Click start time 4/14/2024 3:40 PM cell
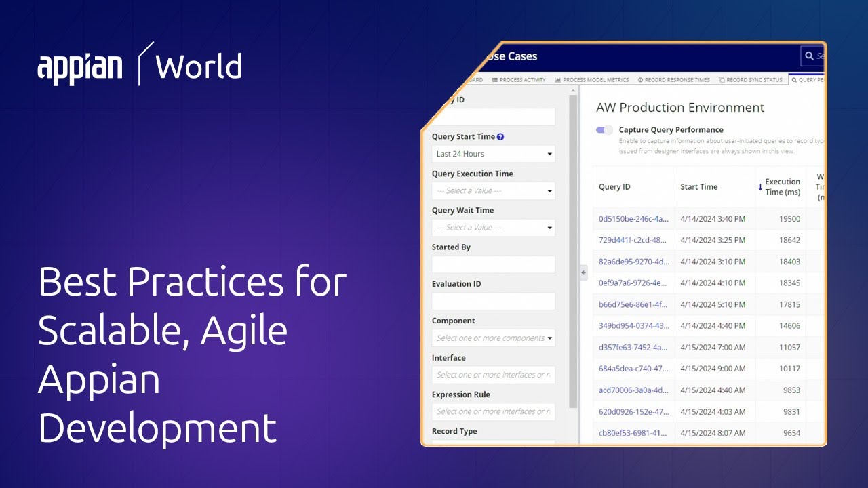 (713, 219)
